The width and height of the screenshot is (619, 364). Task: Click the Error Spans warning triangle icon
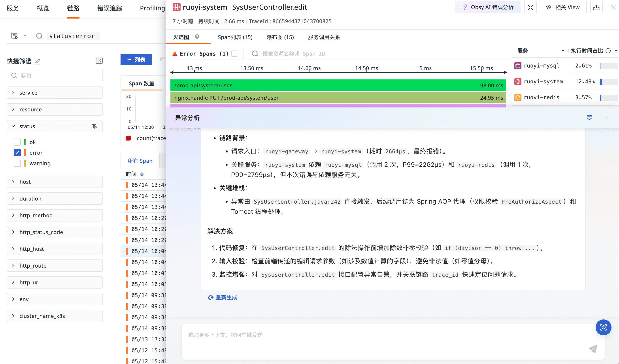click(x=175, y=54)
